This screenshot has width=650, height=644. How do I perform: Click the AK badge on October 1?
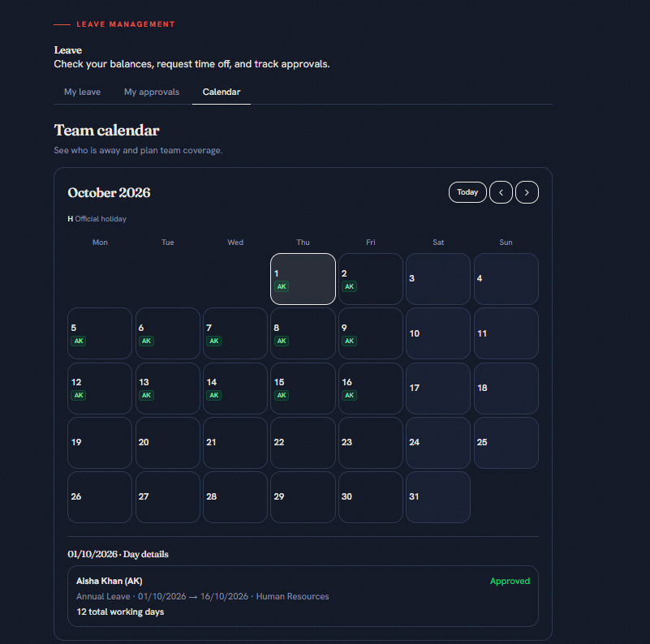click(282, 286)
